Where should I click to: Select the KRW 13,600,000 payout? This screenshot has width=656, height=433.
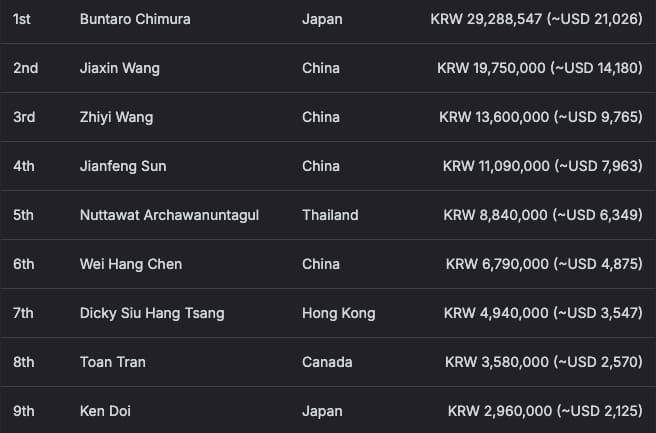(541, 117)
